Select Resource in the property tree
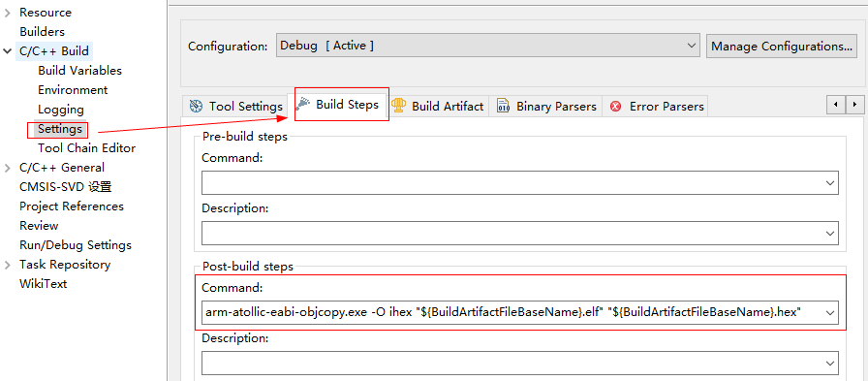Image resolution: width=868 pixels, height=381 pixels. tap(46, 13)
